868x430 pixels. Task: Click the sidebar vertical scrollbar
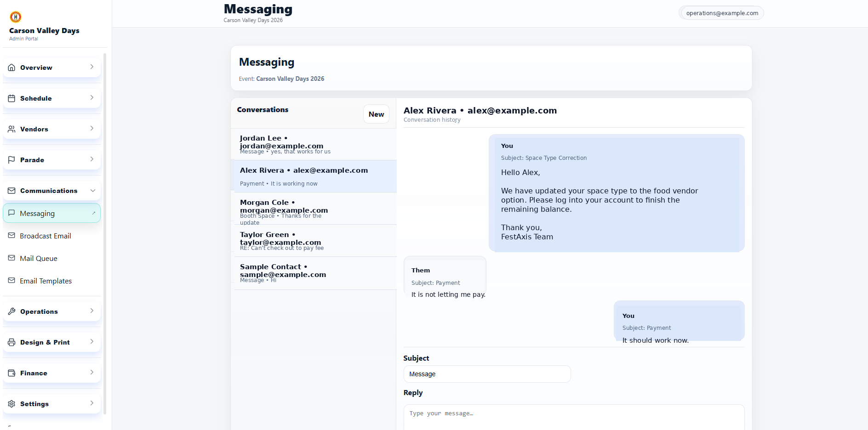[x=105, y=234]
